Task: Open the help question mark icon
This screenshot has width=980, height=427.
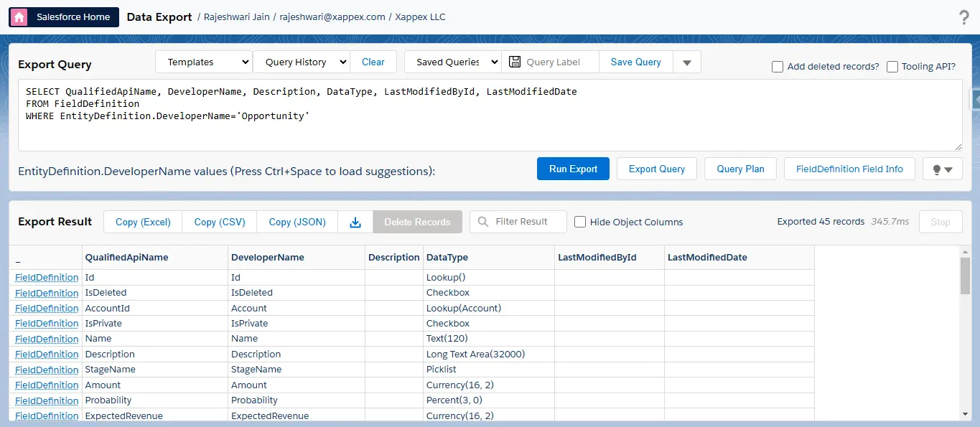Action: tap(964, 18)
